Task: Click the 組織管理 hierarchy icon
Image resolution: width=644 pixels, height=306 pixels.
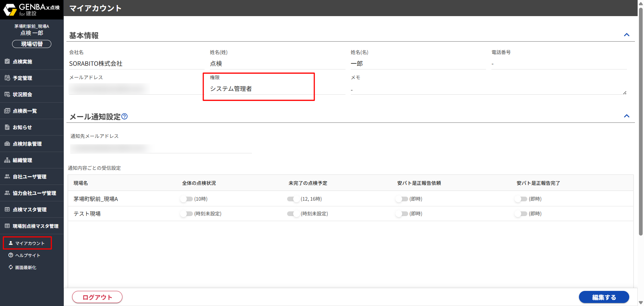Action: click(7, 160)
